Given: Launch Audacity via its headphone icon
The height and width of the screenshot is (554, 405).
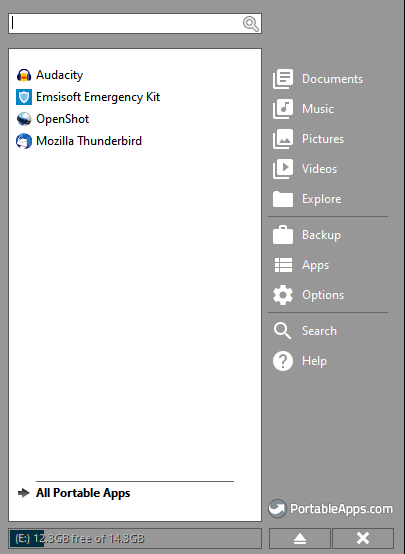Looking at the screenshot, I should (x=24, y=75).
